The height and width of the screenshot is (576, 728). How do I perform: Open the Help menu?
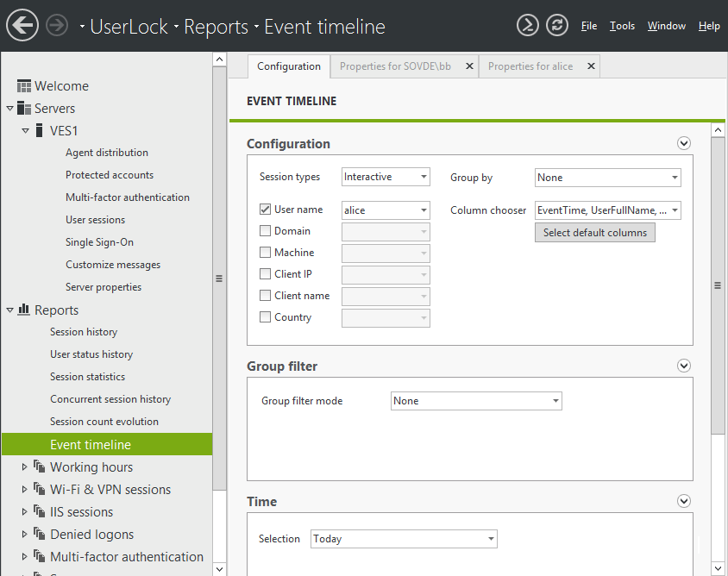709,26
